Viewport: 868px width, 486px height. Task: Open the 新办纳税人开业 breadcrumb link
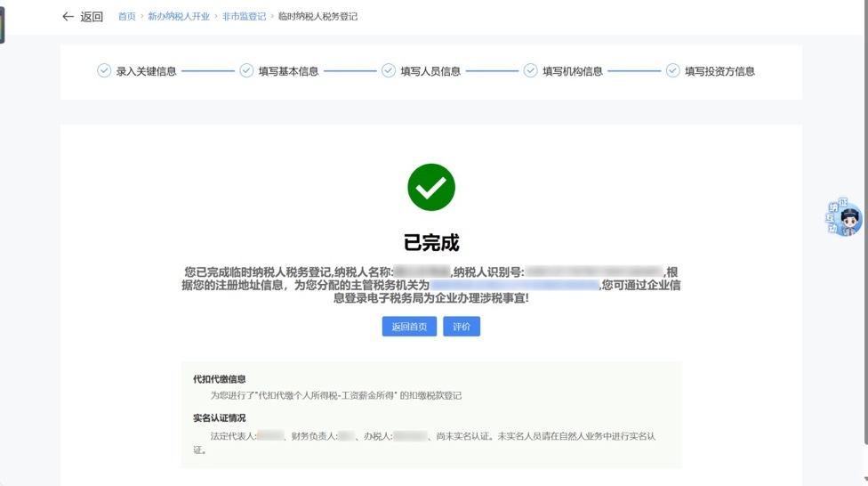pos(179,17)
